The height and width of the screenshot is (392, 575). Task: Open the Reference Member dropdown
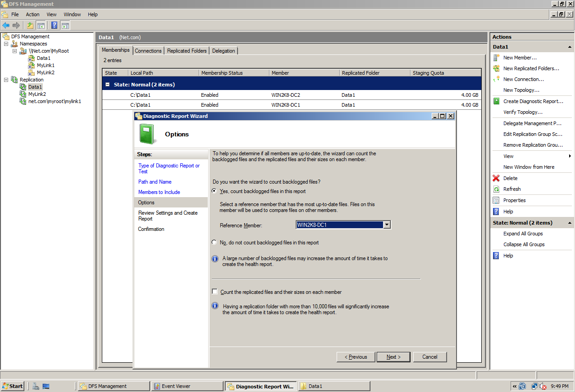387,225
